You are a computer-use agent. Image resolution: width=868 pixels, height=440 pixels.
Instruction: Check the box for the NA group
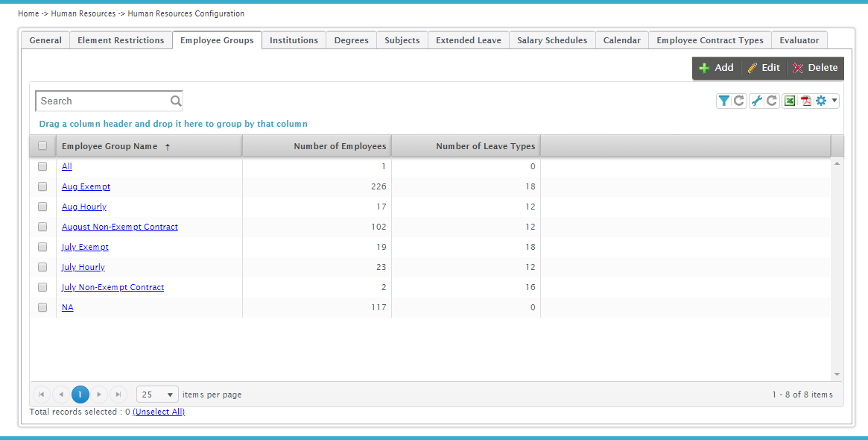[x=42, y=307]
